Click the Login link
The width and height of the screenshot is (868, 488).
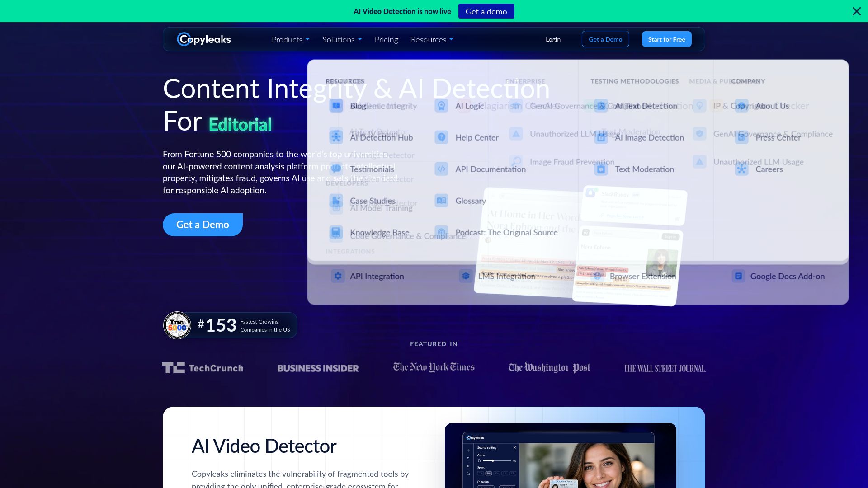(553, 39)
